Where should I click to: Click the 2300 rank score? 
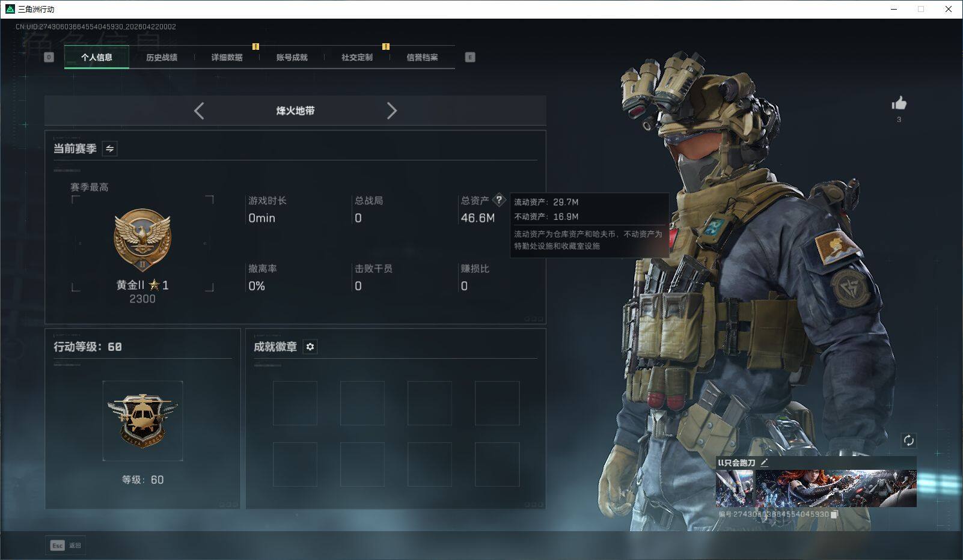[x=142, y=299]
